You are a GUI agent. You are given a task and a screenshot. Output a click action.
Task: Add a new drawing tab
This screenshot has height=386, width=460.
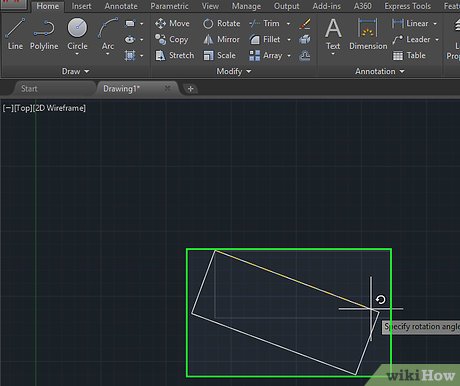(x=190, y=89)
